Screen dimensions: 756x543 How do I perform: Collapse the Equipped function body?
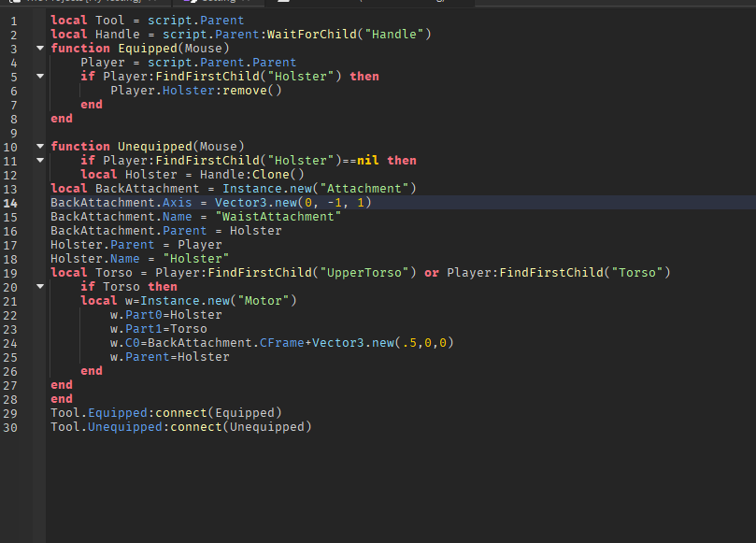[38, 48]
